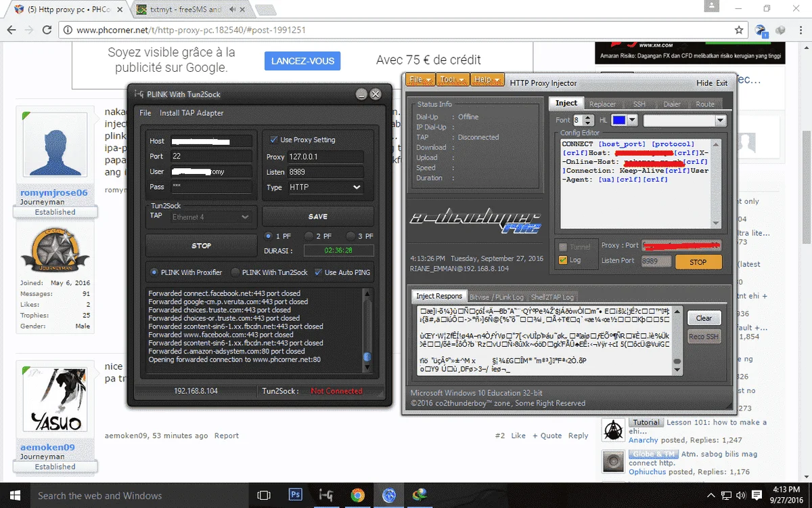Open File menu in PLINK window
The height and width of the screenshot is (508, 812).
coord(145,113)
